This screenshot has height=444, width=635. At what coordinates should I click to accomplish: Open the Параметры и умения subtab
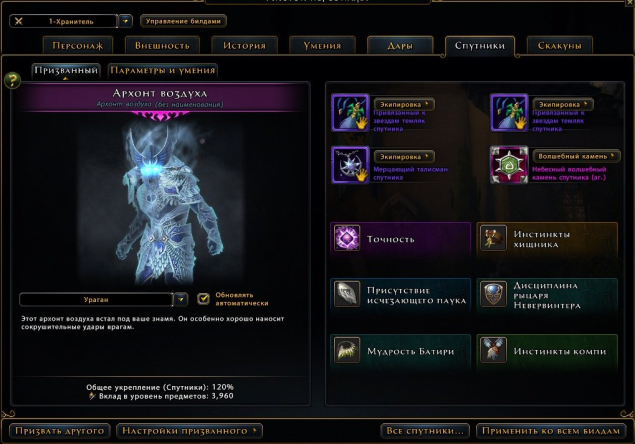click(x=163, y=70)
